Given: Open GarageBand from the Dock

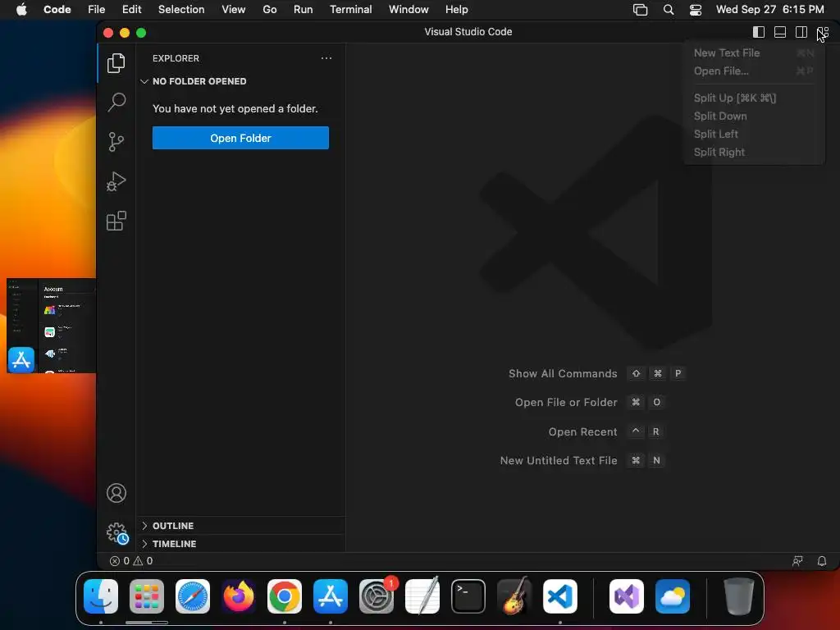Looking at the screenshot, I should point(514,596).
